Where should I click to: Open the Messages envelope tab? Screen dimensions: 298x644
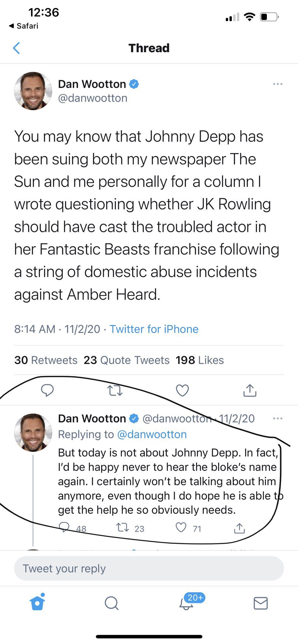[x=261, y=603]
